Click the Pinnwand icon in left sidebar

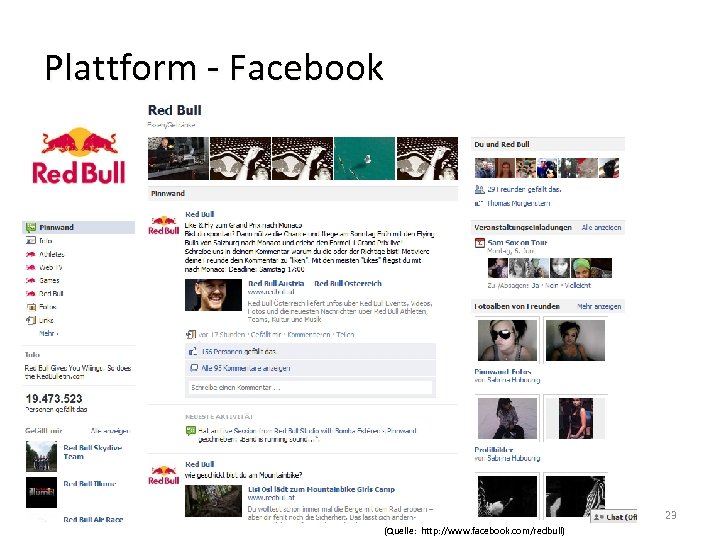[x=31, y=227]
